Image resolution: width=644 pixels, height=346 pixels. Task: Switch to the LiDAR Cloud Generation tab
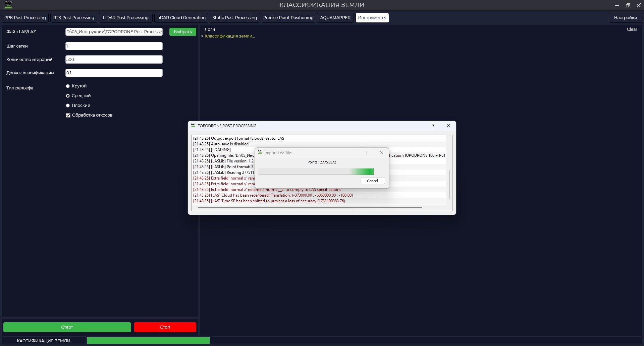[181, 18]
